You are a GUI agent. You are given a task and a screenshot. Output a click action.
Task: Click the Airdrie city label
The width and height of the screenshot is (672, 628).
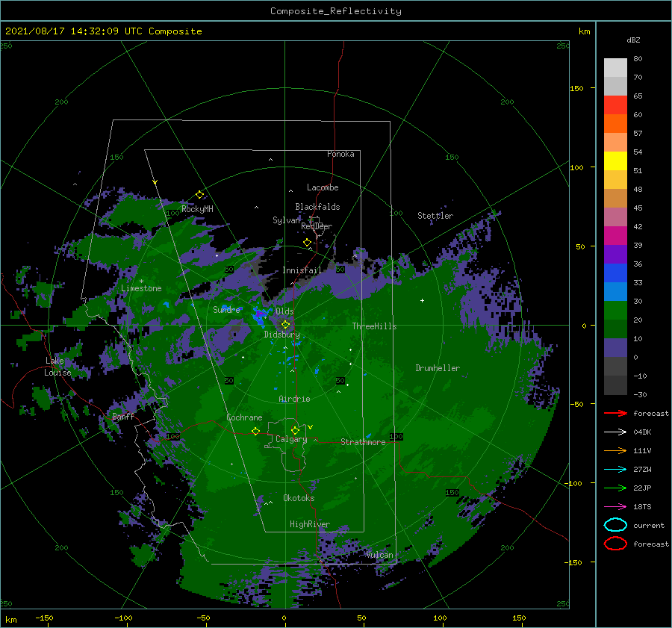294,399
